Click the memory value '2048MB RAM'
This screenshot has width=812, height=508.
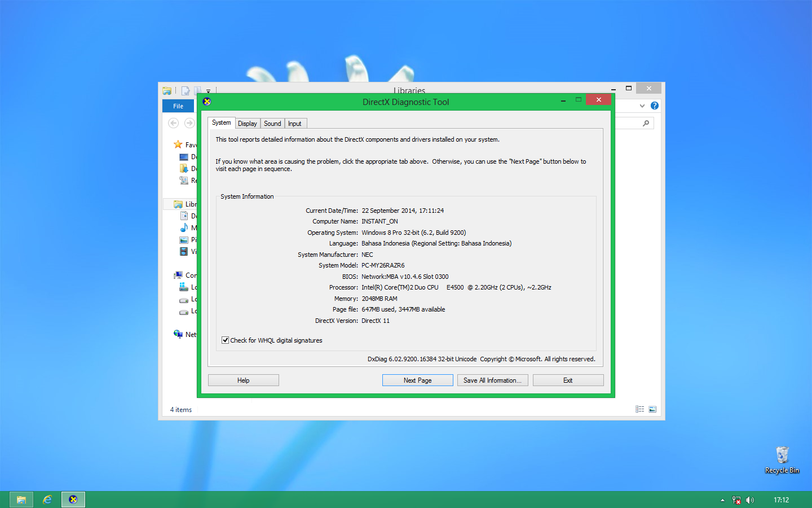(x=379, y=299)
